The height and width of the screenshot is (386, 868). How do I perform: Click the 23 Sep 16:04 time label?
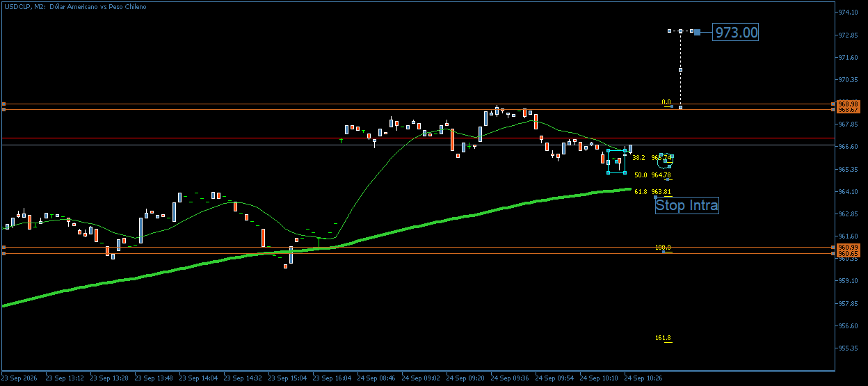(332, 378)
